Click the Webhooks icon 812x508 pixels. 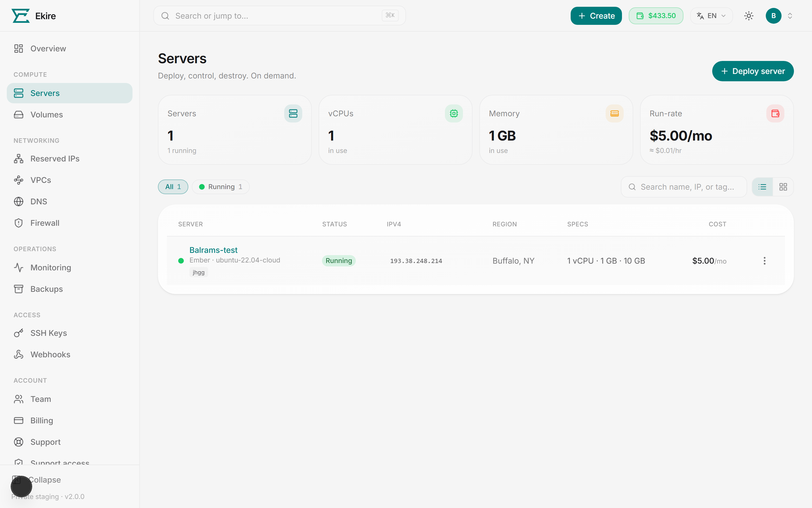pyautogui.click(x=18, y=354)
